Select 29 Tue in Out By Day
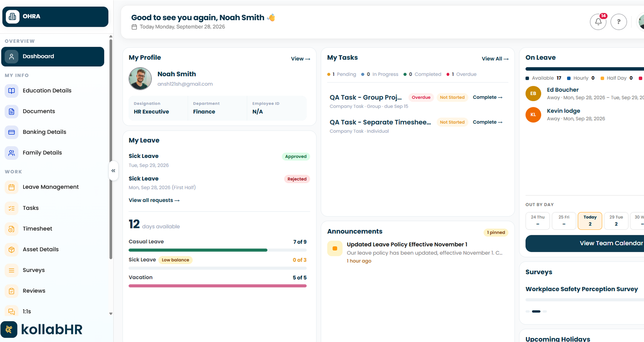 click(x=616, y=221)
